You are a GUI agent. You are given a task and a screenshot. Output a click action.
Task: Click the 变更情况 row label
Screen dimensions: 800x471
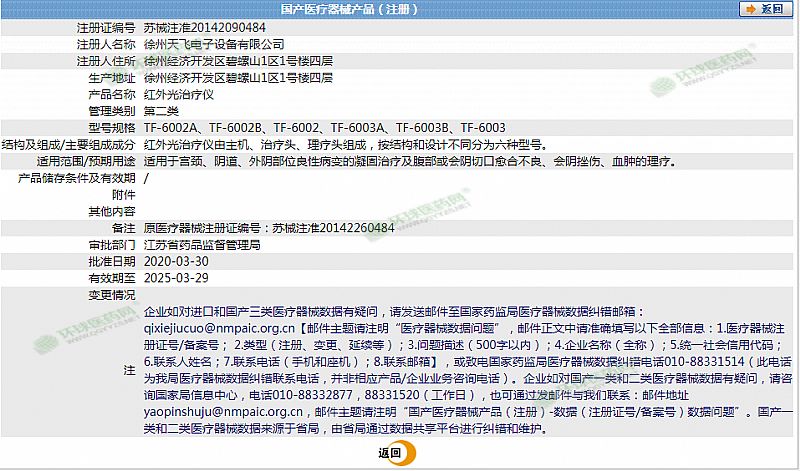click(111, 295)
